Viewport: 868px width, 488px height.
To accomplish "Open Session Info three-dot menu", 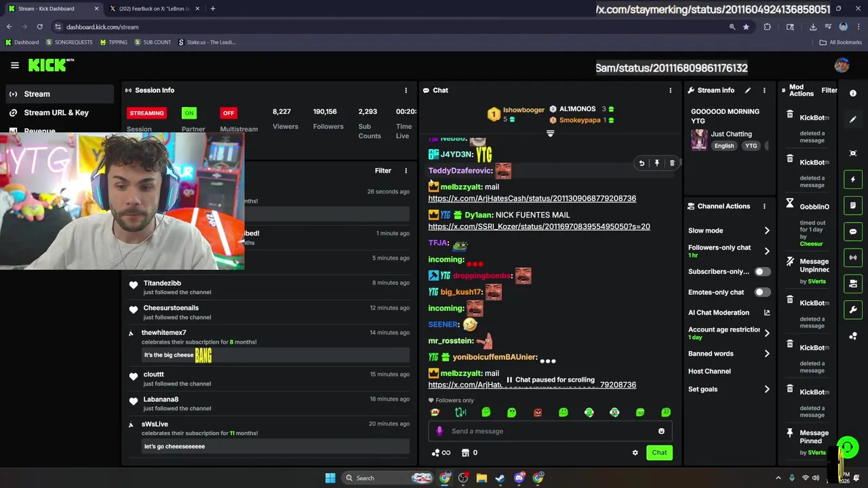I will [x=406, y=90].
